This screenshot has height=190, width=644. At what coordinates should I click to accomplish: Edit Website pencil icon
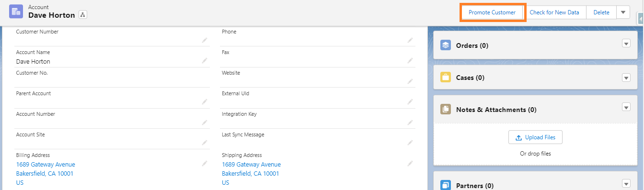coord(410,81)
